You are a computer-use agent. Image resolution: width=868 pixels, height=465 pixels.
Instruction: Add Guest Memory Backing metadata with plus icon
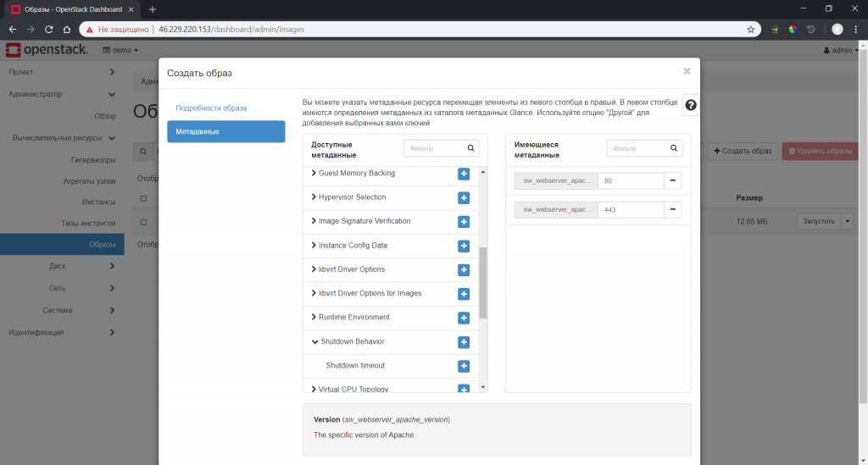(x=464, y=174)
